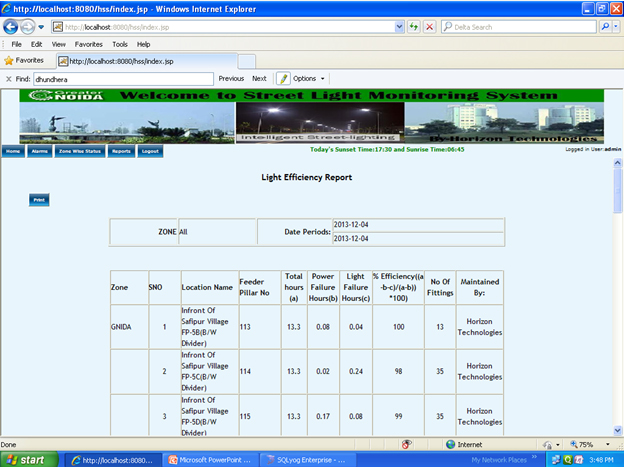Open the Tools menu
The image size is (626, 467).
pos(120,44)
